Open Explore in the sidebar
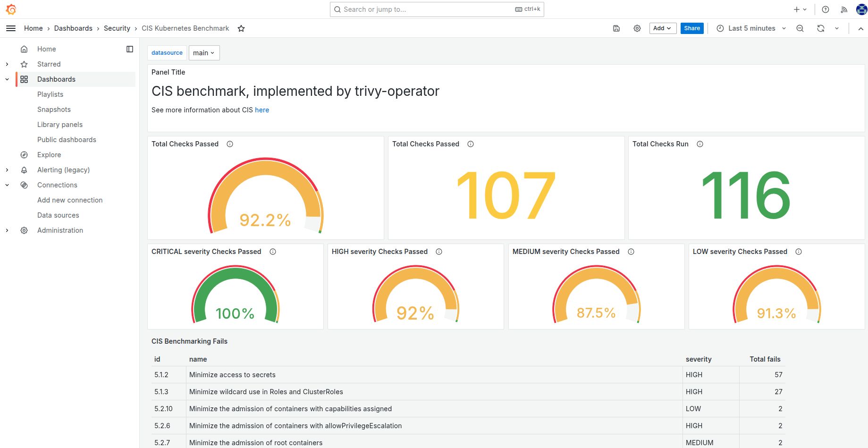 [x=49, y=155]
